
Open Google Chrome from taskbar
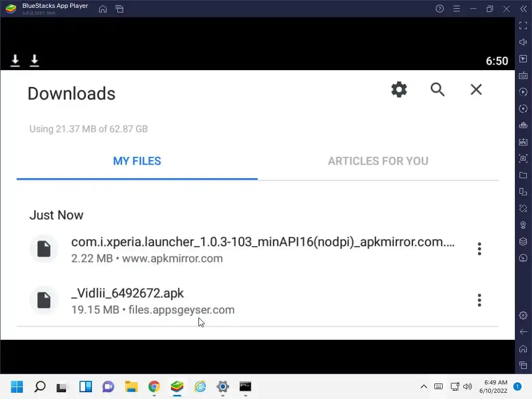coord(154,387)
